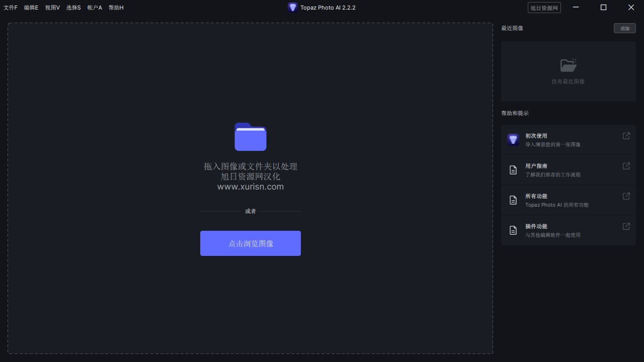Click the empty recent images folder icon

click(x=569, y=65)
